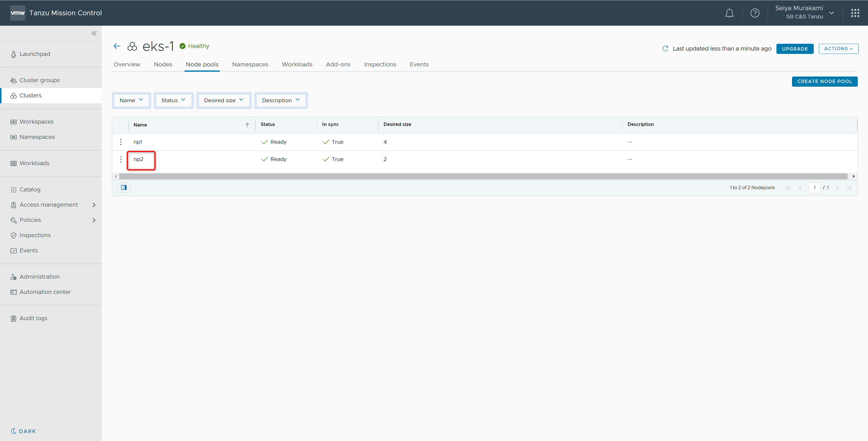Switch to DARK theme
The height and width of the screenshot is (441, 868).
tap(23, 431)
